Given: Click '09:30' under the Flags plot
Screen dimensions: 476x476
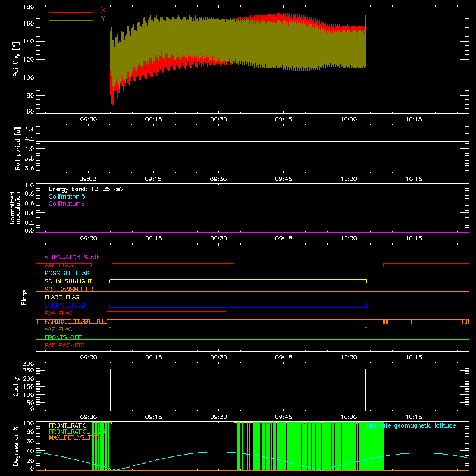Looking at the screenshot, I should point(218,358).
